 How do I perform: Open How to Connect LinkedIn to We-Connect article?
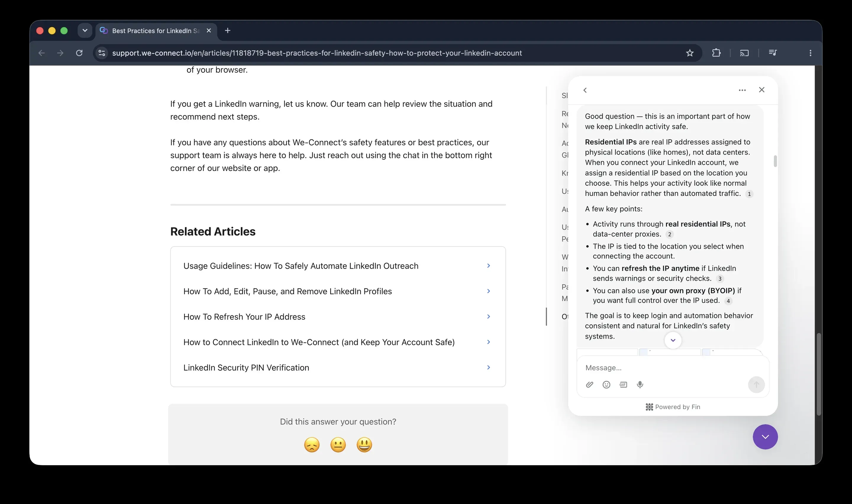(338, 342)
